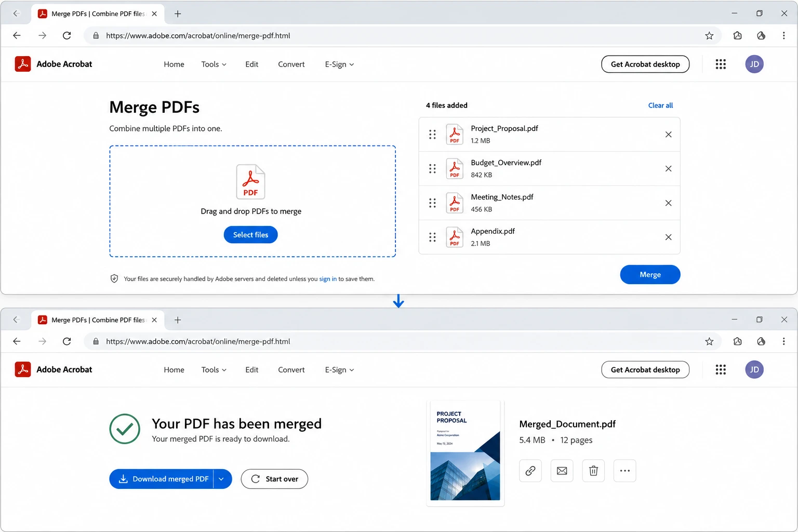This screenshot has width=798, height=532.
Task: Open new tab in upper window
Action: click(178, 14)
